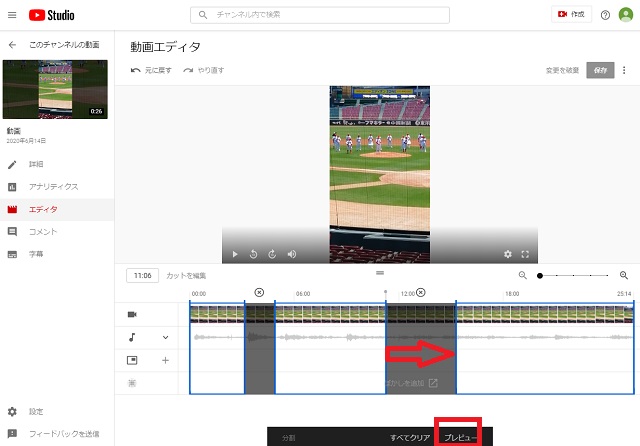Click the 作成 create button

[571, 14]
